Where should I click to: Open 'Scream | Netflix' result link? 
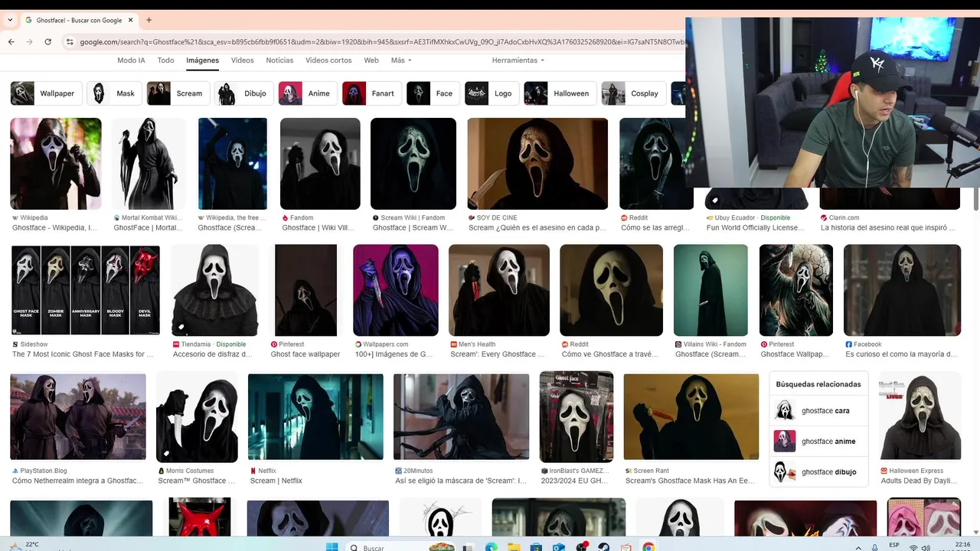276,481
